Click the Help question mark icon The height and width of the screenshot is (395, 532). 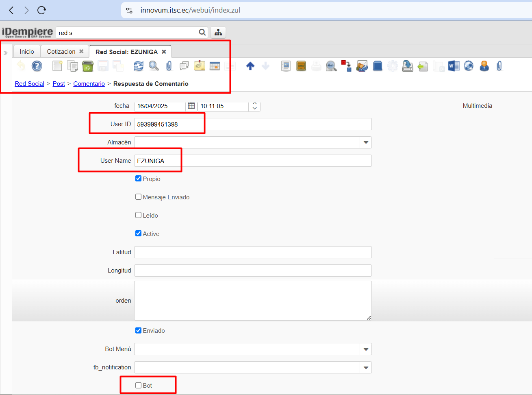[x=37, y=66]
